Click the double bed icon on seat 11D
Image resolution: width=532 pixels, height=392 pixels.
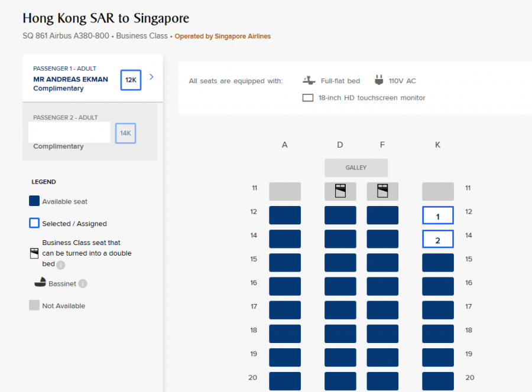[340, 191]
